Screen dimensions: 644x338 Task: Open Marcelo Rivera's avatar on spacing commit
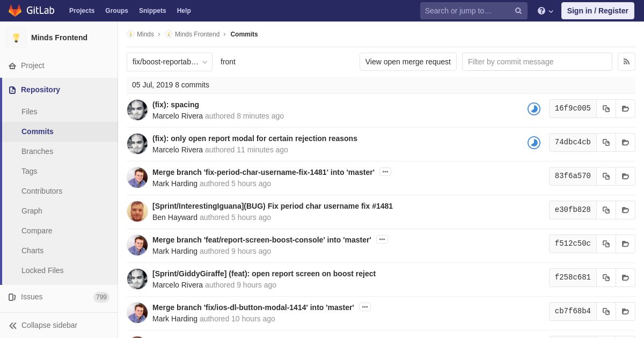[137, 110]
